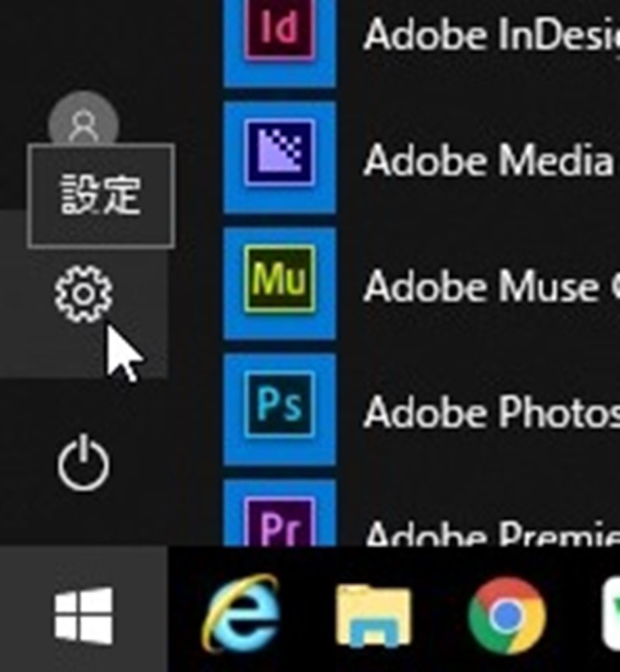Screen dimensions: 620x672
Task: Click the 設定 tooltip label
Action: tap(100, 196)
